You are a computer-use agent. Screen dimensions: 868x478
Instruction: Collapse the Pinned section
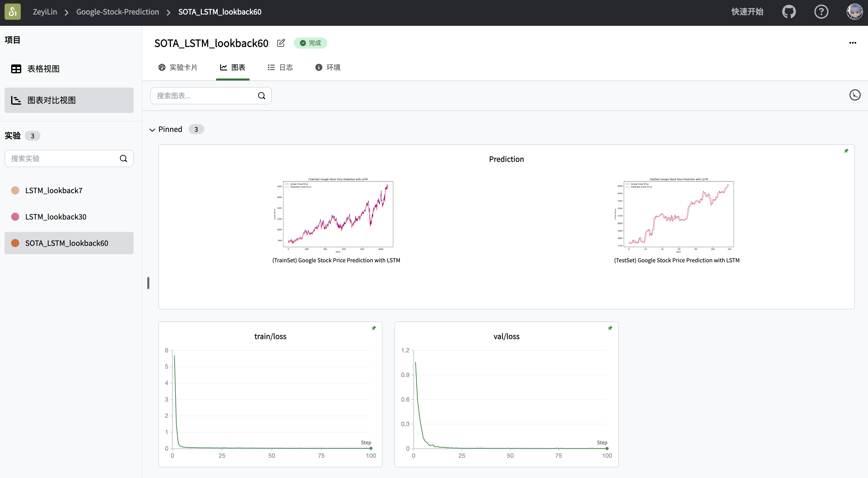152,130
